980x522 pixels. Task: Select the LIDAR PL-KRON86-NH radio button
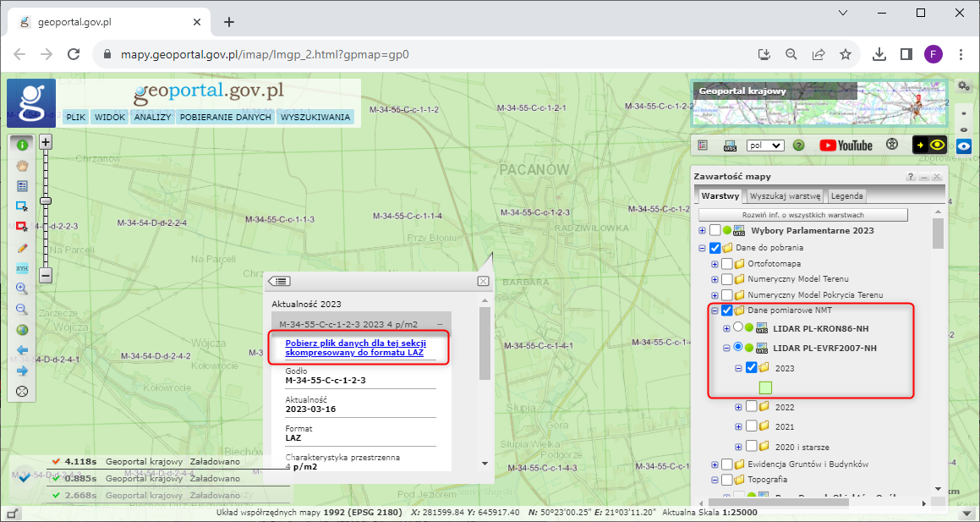(x=738, y=327)
